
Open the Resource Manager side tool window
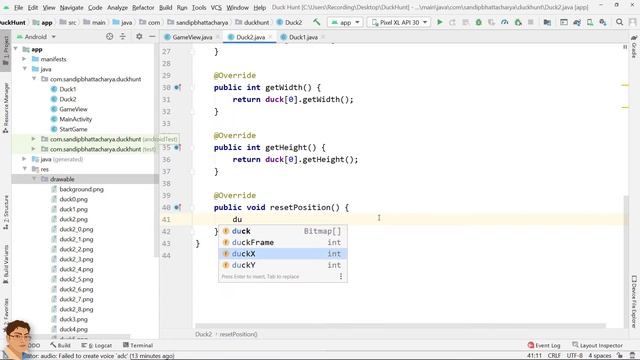(6, 107)
